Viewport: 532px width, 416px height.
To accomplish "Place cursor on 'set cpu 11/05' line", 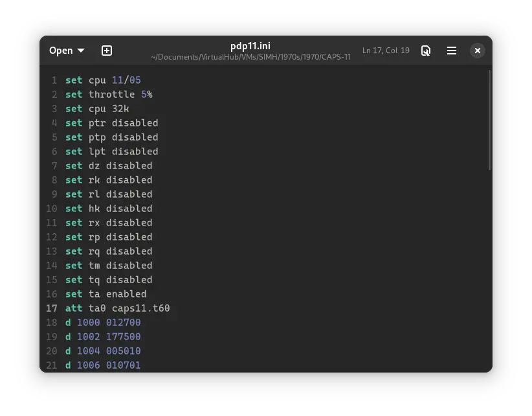I will [103, 80].
